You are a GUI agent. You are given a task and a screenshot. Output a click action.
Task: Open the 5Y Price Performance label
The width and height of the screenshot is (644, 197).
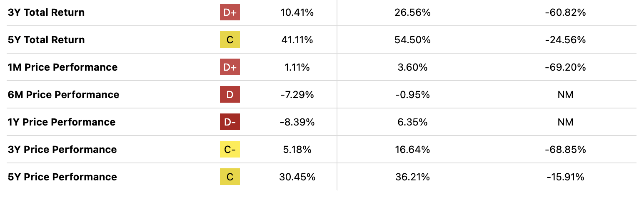62,177
